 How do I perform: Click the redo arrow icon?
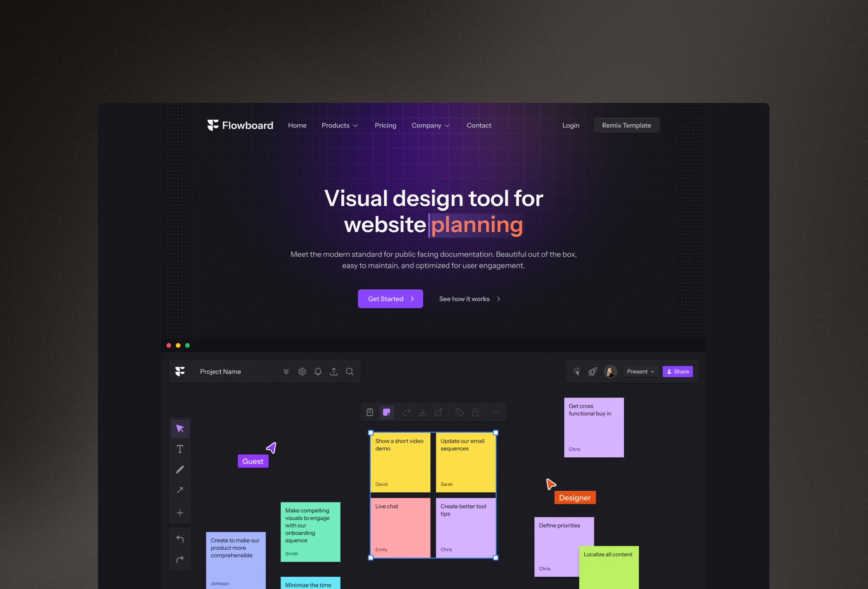point(180,559)
